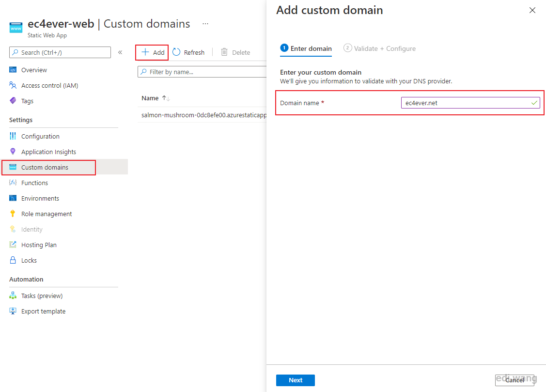Click the Functions fx icon
The height and width of the screenshot is (392, 546).
[13, 182]
